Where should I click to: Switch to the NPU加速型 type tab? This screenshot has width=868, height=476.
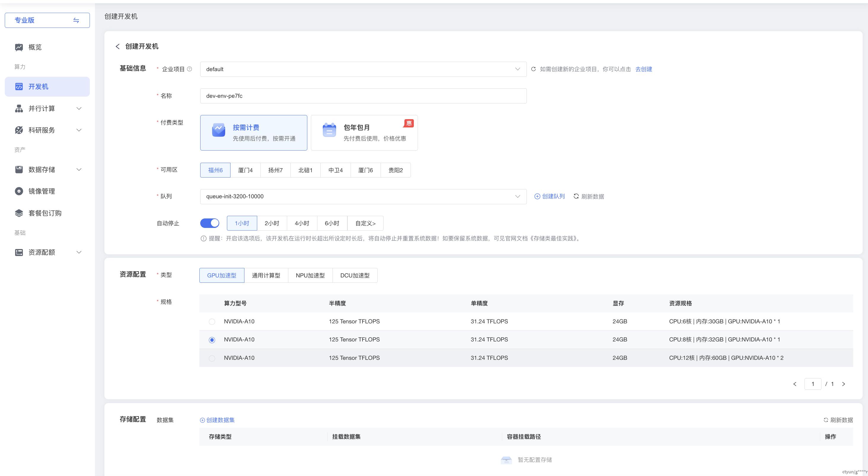pos(310,275)
